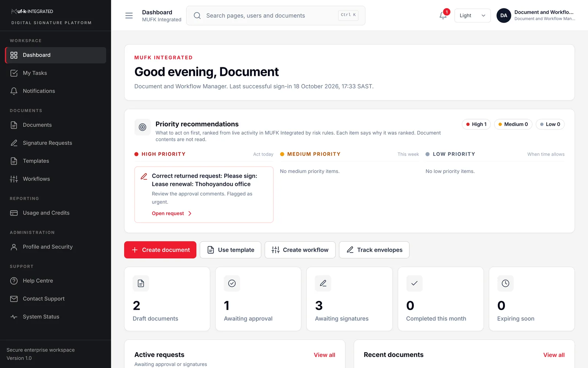The height and width of the screenshot is (368, 588).
Task: Click View all for Active requests
Action: [x=325, y=355]
